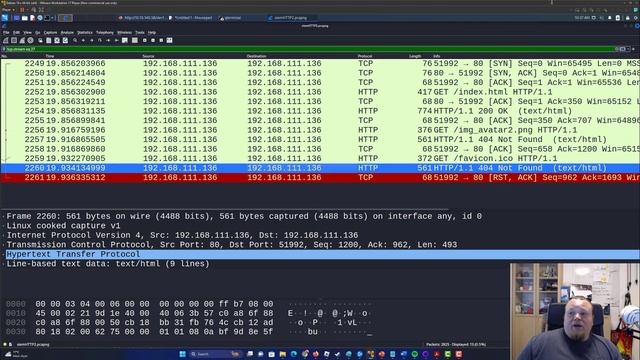Screen dimensions: 640x360
Task: Zoom in the packet text
Action: (144, 40)
